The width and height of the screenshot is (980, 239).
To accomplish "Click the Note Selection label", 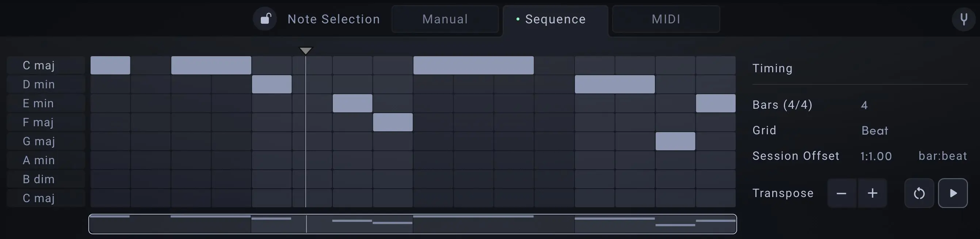I will coord(333,19).
